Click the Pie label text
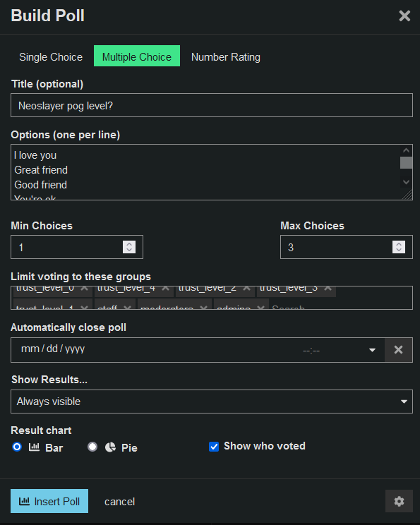Image resolution: width=420 pixels, height=525 pixels. (x=129, y=447)
